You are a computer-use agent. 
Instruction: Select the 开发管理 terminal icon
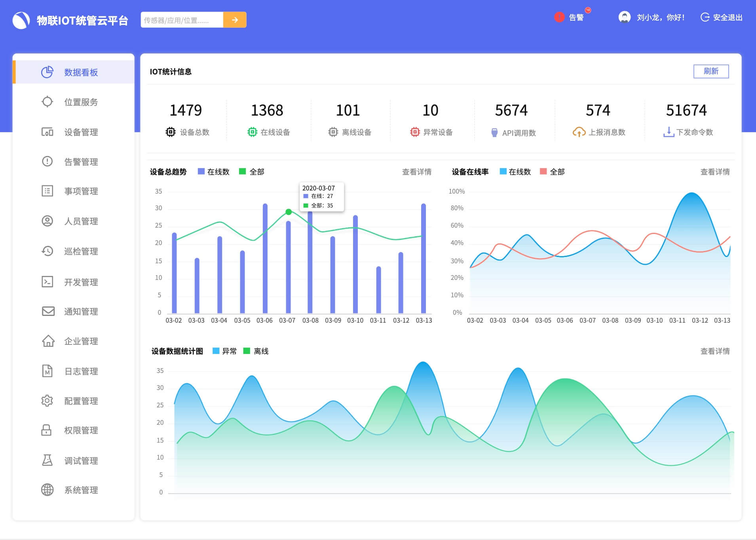click(47, 281)
